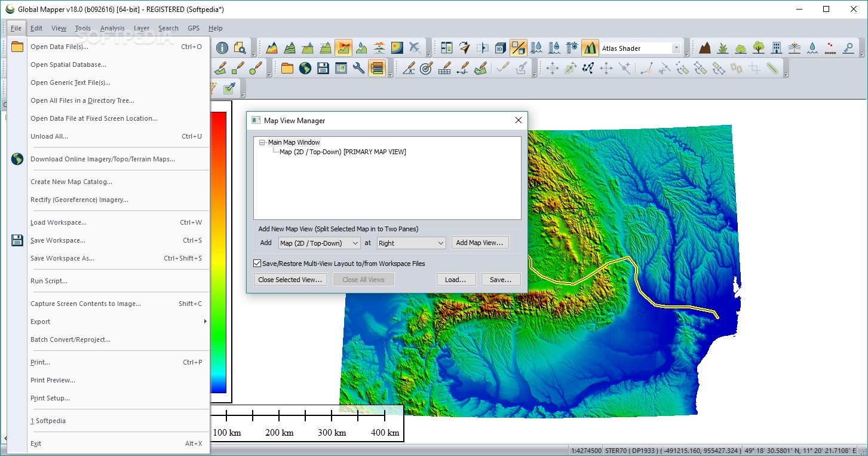Select the building classification icon
Viewport: 868px width, 456px height.
tap(777, 48)
